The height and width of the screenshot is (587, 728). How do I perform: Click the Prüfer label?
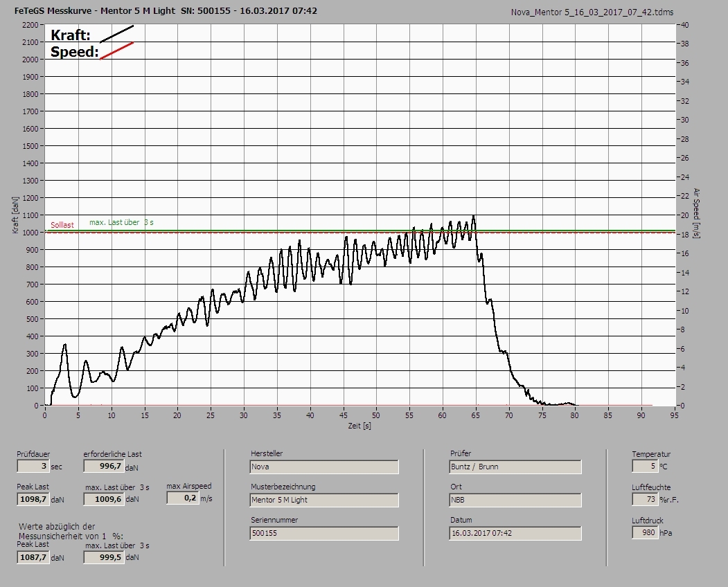(461, 453)
